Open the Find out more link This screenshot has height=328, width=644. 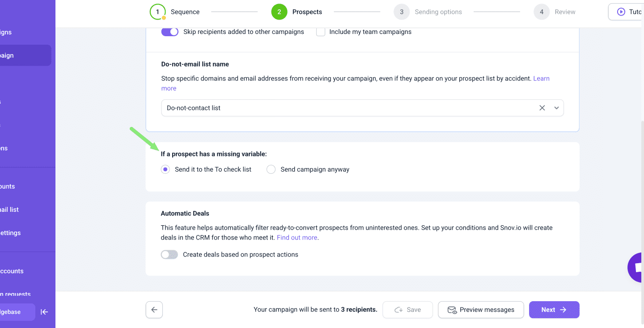[297, 238]
